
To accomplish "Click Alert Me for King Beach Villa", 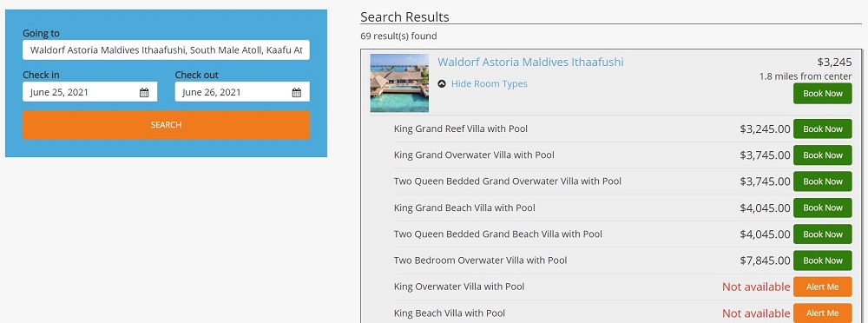I will 823,313.
